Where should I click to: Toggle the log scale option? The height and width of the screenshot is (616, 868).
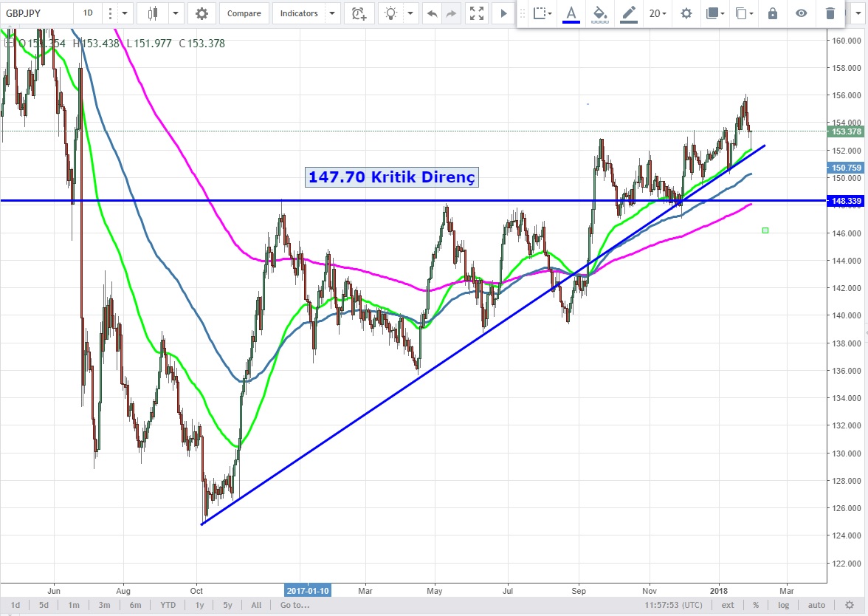pos(783,605)
